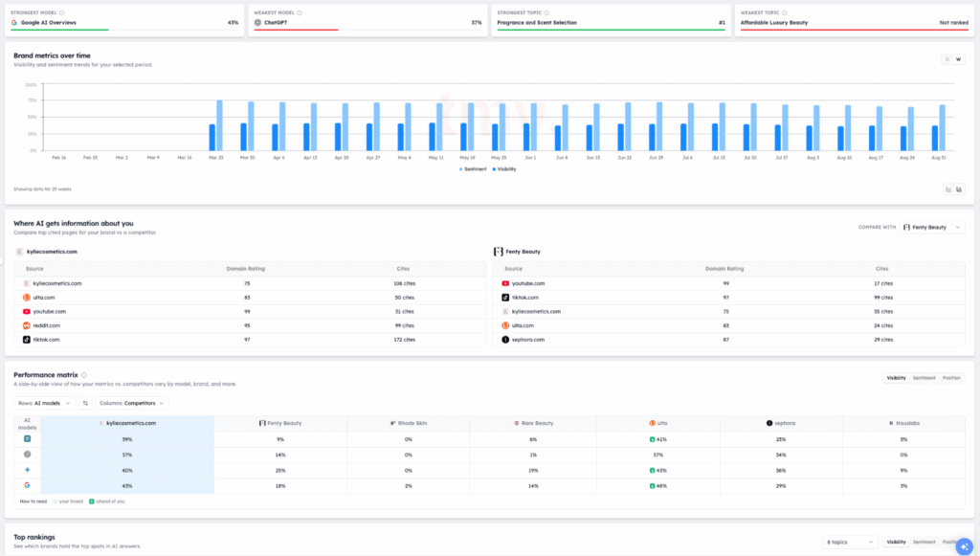980x556 pixels.
Task: Click the '36%' sephora matrix cell
Action: click(781, 470)
